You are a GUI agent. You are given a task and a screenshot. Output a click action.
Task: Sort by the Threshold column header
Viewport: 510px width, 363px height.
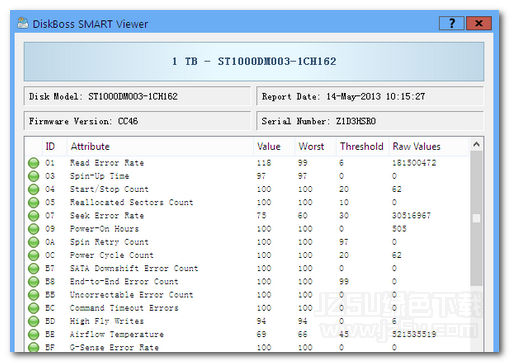coord(363,146)
